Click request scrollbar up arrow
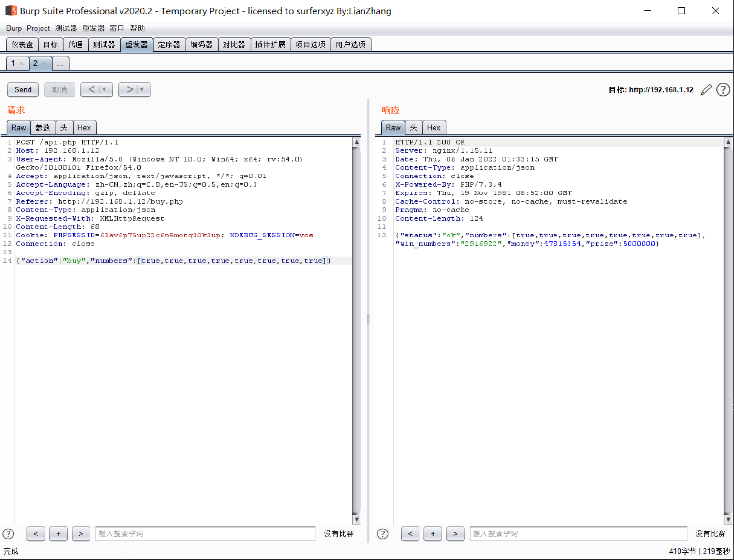 click(x=357, y=142)
